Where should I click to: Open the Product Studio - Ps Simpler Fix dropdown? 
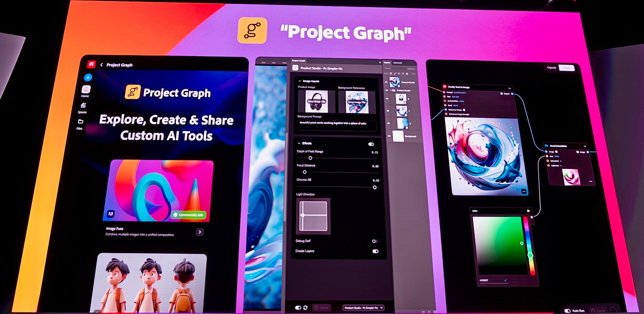click(x=363, y=307)
